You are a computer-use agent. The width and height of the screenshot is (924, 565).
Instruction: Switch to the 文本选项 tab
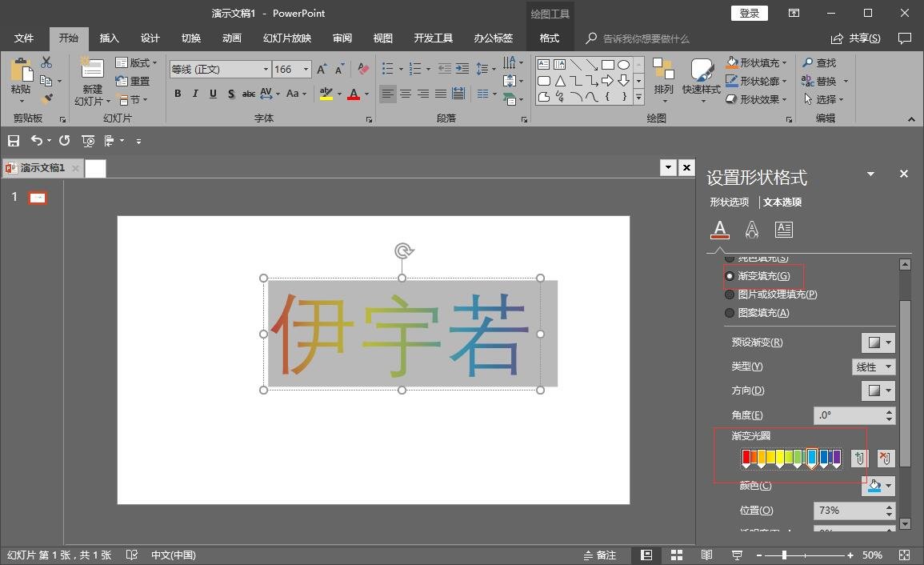[x=782, y=202]
